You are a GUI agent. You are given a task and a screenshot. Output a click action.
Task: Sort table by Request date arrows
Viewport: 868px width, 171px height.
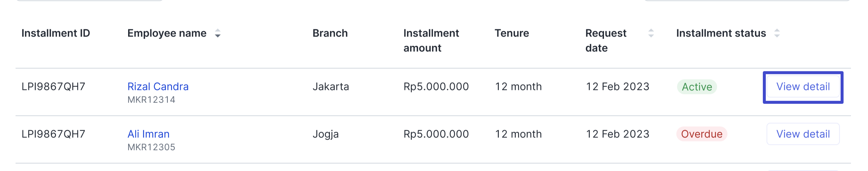click(651, 33)
